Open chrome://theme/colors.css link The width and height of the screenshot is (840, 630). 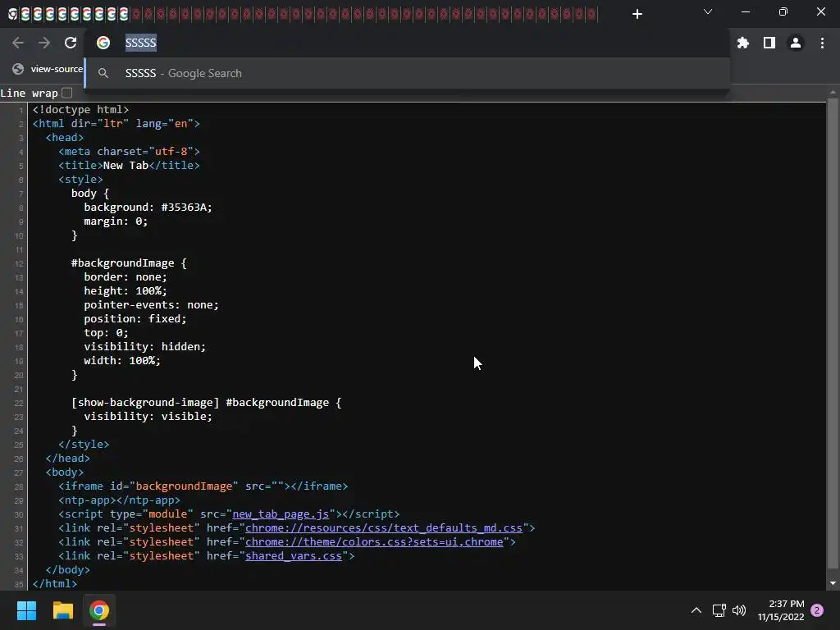374,542
